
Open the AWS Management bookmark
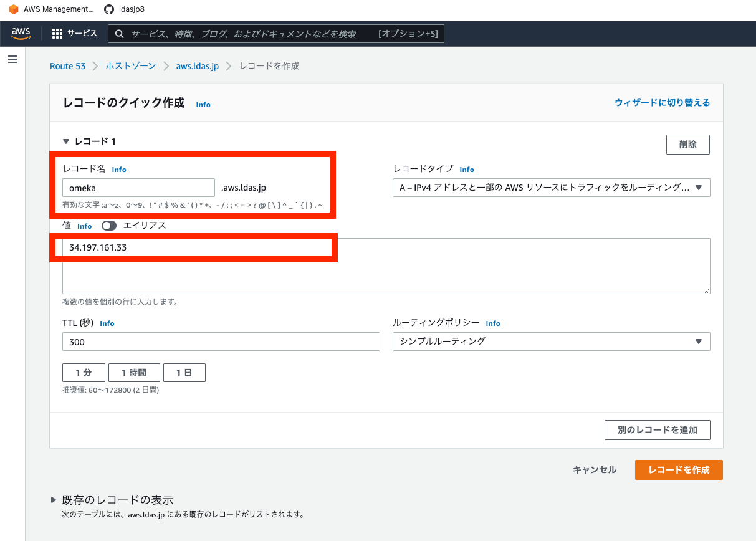[x=51, y=9]
